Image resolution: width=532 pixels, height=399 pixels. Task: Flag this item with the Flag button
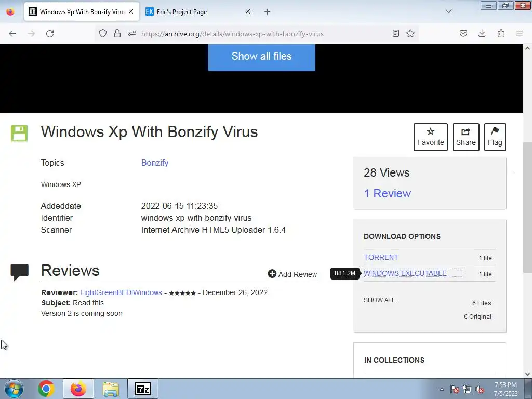tap(495, 137)
